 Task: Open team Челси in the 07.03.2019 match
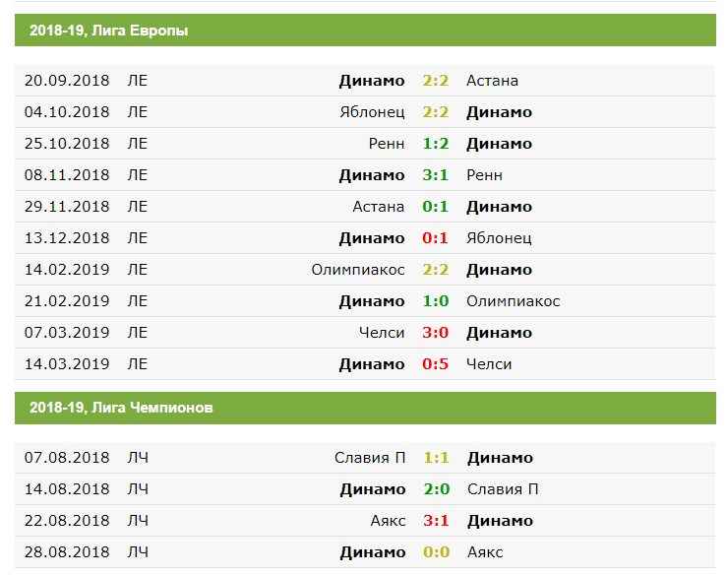pos(382,333)
